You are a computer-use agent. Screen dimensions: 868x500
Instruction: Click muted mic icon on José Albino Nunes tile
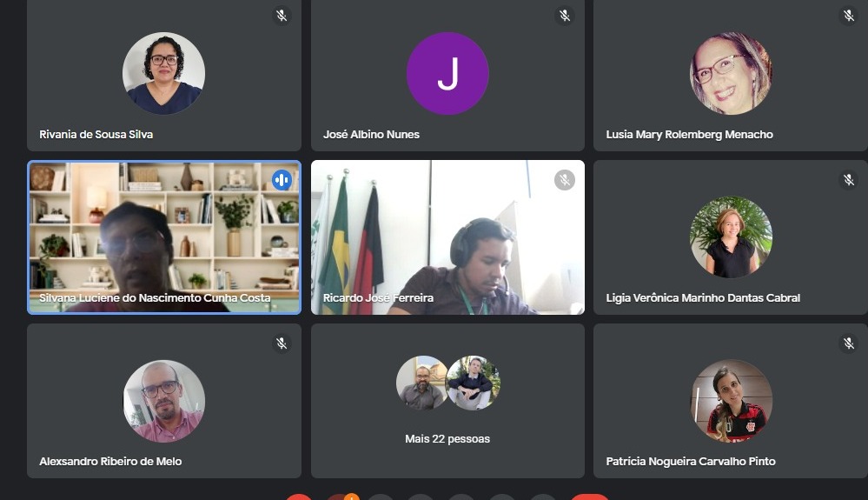click(x=565, y=16)
